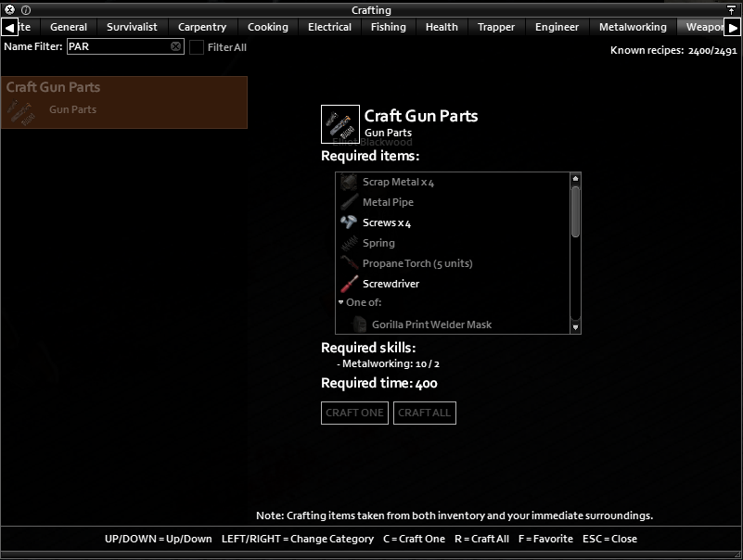
Task: Click the required items scroll-up arrow
Action: point(575,179)
